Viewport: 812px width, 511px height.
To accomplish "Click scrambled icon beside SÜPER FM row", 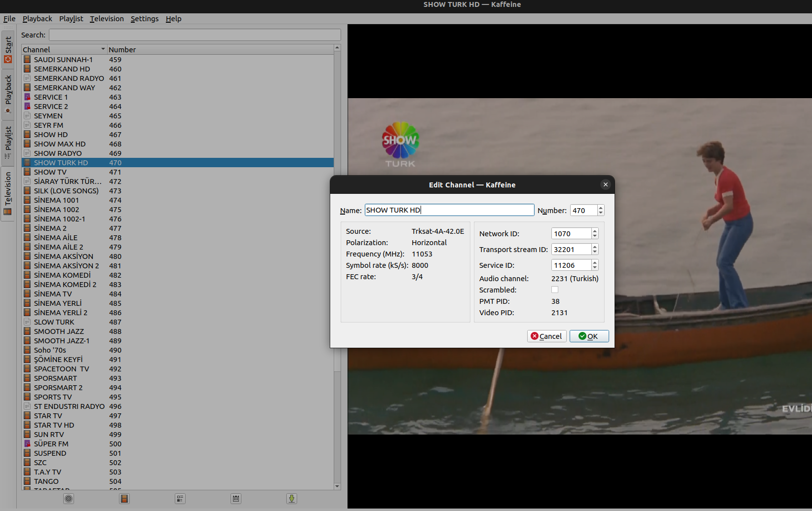I will (x=27, y=443).
